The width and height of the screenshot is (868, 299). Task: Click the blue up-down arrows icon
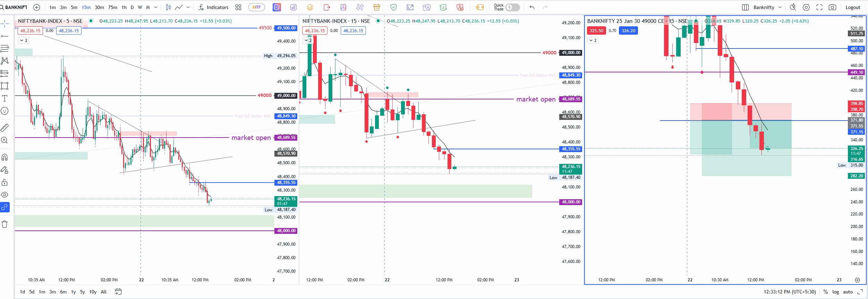tap(360, 7)
